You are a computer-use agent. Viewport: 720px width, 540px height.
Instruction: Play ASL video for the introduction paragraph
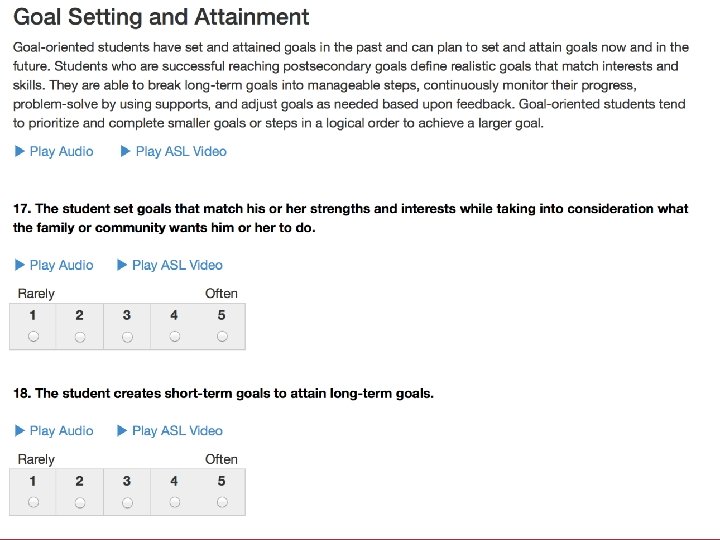tap(173, 152)
